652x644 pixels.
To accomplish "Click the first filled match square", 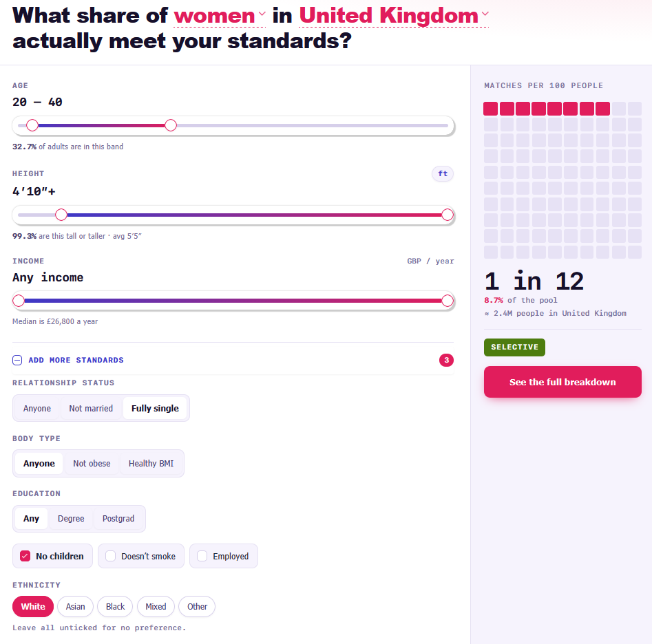I will [491, 109].
